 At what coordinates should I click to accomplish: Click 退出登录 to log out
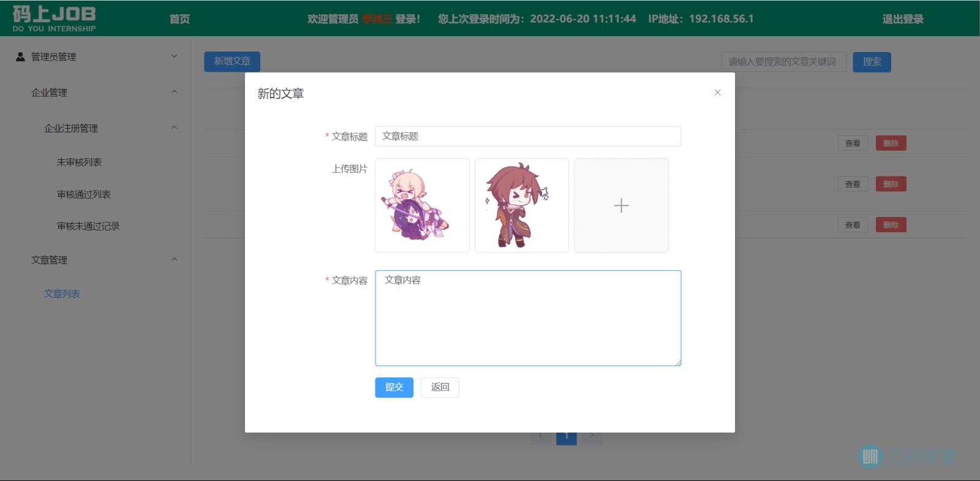(x=903, y=19)
